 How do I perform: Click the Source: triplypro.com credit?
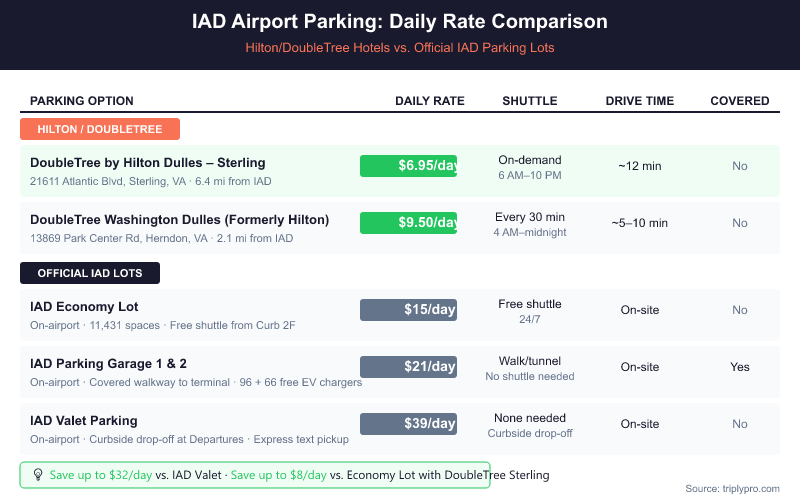732,488
